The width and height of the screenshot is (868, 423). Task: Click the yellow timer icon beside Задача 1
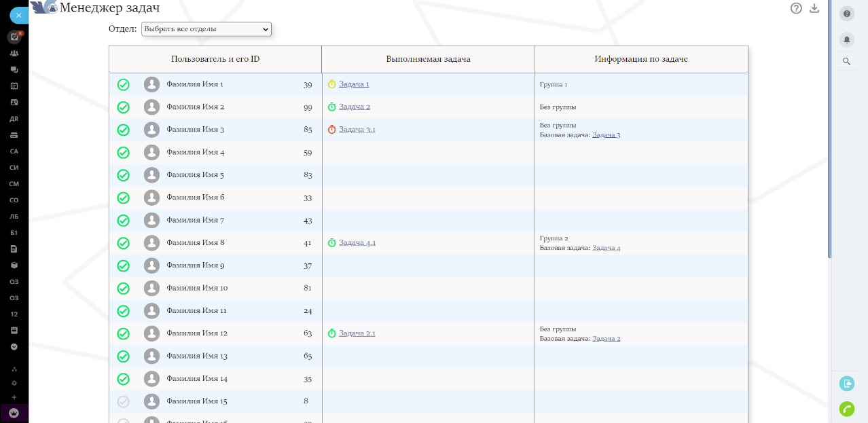point(331,84)
